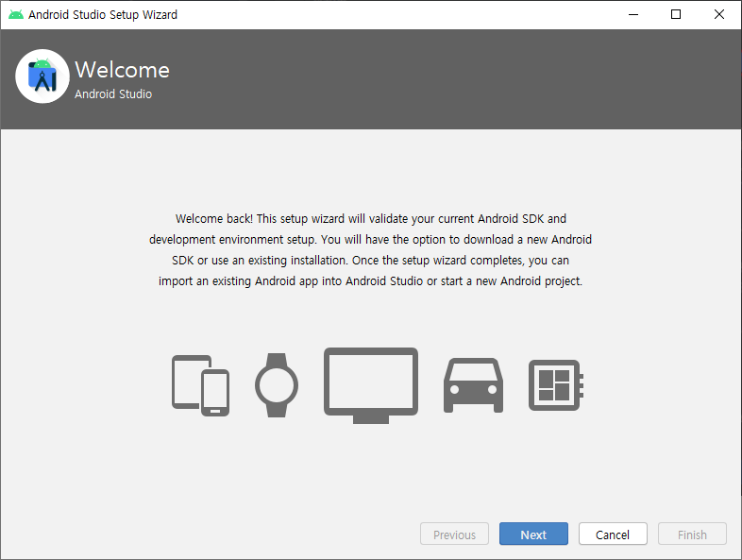Click the Cancel button
Viewport: 742px width, 560px height.
[613, 534]
